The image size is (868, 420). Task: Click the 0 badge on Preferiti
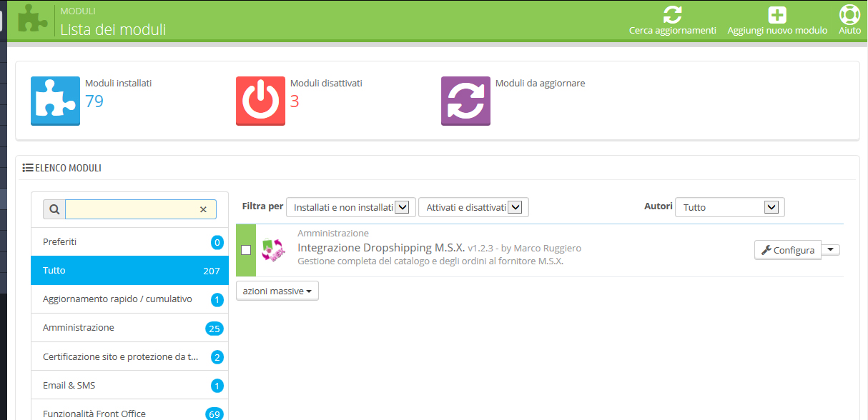click(x=217, y=242)
